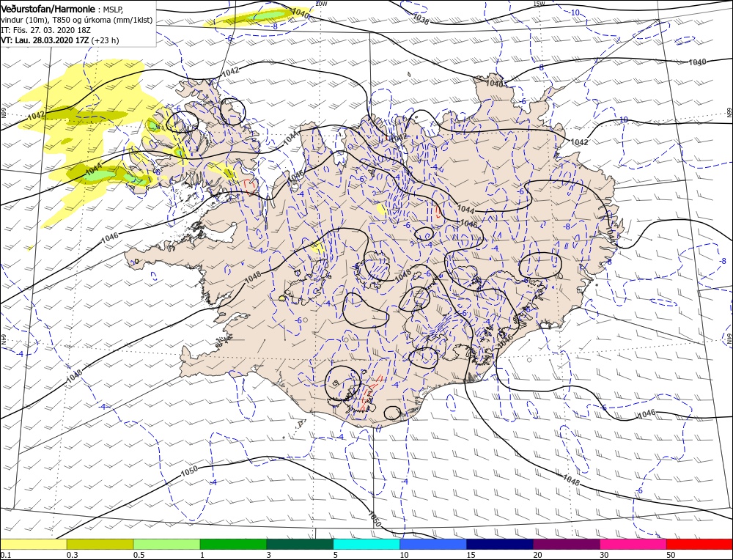The image size is (733, 560).
Task: Click the 20W longitude label
Action: pyautogui.click(x=321, y=3)
